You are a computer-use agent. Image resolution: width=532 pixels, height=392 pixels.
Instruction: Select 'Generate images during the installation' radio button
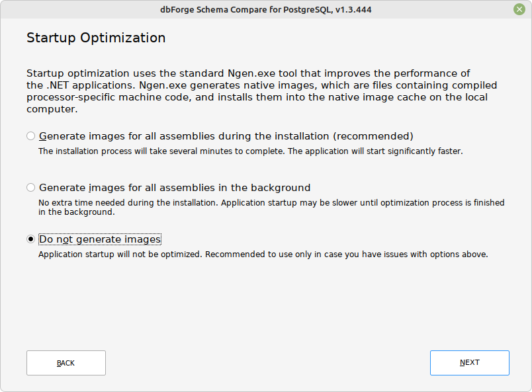(31, 136)
